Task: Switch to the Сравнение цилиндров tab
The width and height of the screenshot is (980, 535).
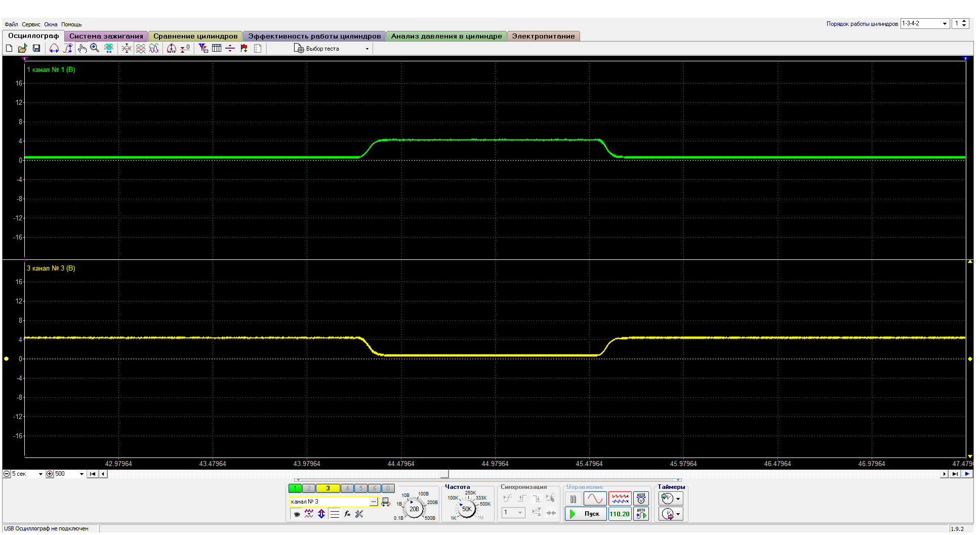Action: [x=195, y=36]
